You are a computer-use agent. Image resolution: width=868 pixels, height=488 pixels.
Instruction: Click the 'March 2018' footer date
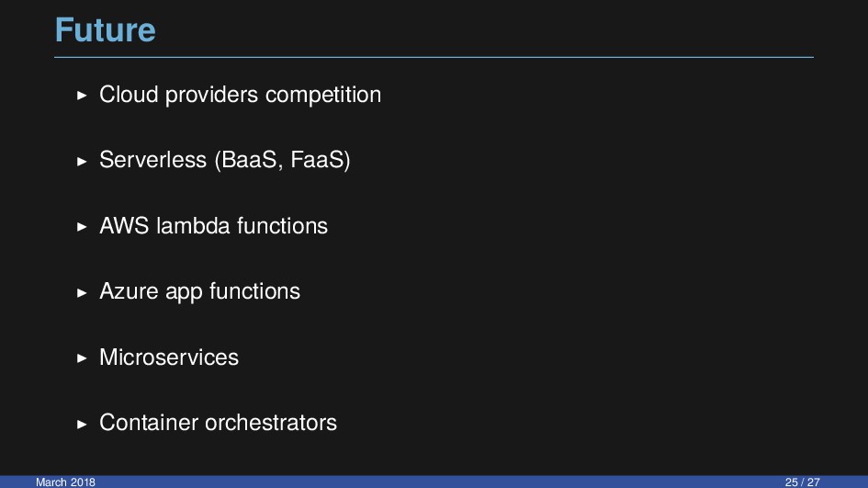click(x=65, y=482)
